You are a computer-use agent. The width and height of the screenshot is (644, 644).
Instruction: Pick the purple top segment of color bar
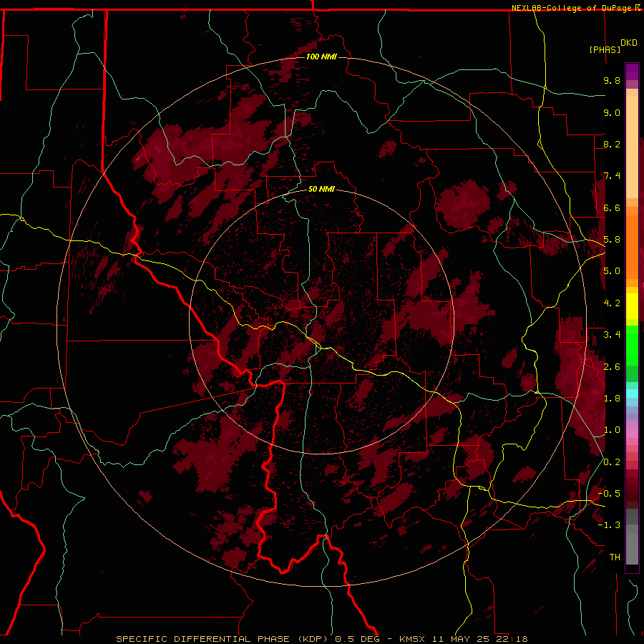(x=632, y=72)
